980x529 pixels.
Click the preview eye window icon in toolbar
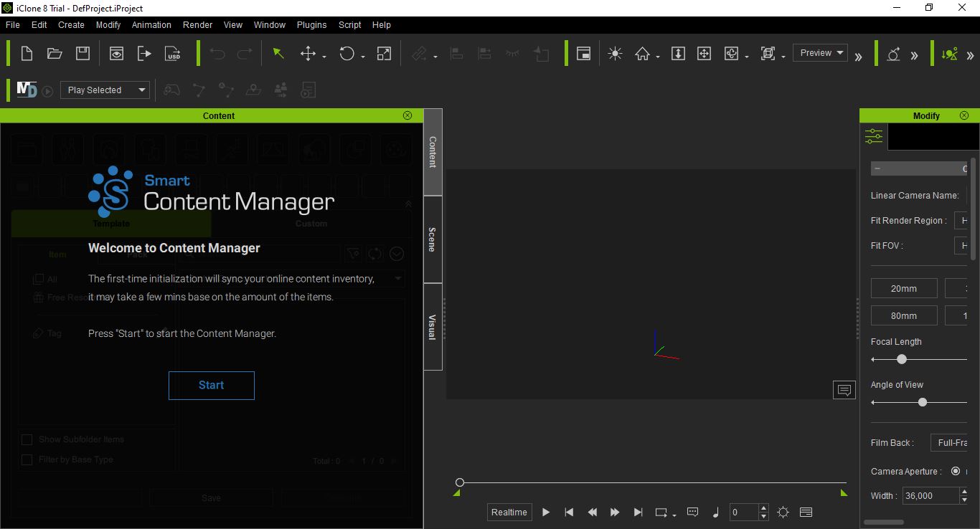click(x=116, y=53)
